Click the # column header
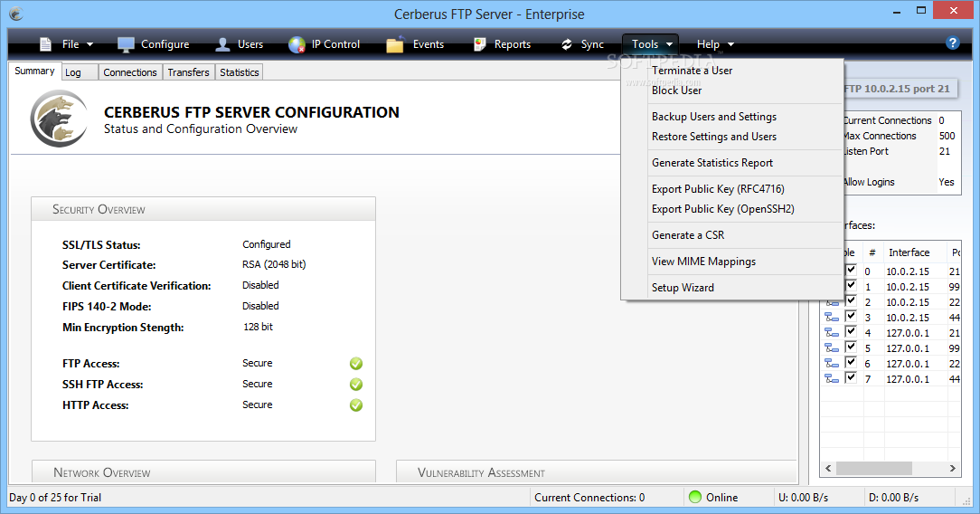The image size is (980, 514). [872, 252]
